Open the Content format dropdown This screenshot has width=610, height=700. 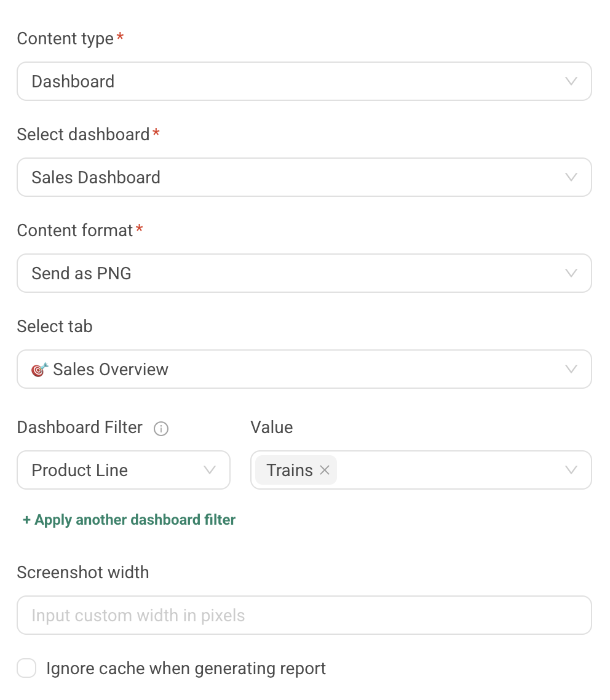pyautogui.click(x=304, y=273)
